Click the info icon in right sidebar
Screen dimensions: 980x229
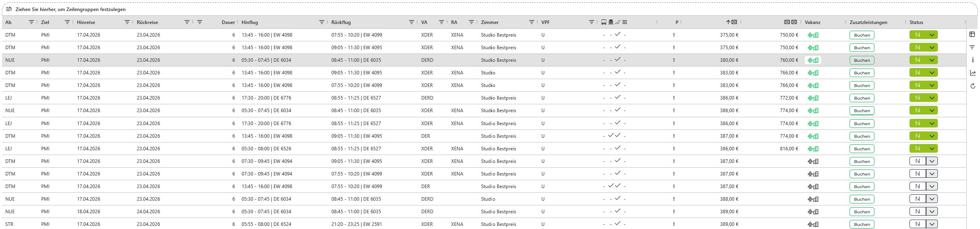tap(973, 60)
